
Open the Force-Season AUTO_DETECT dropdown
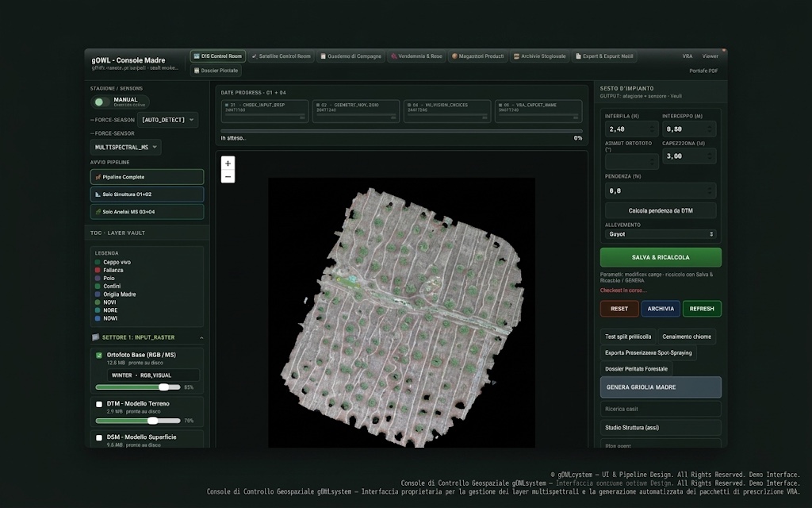[x=168, y=120]
